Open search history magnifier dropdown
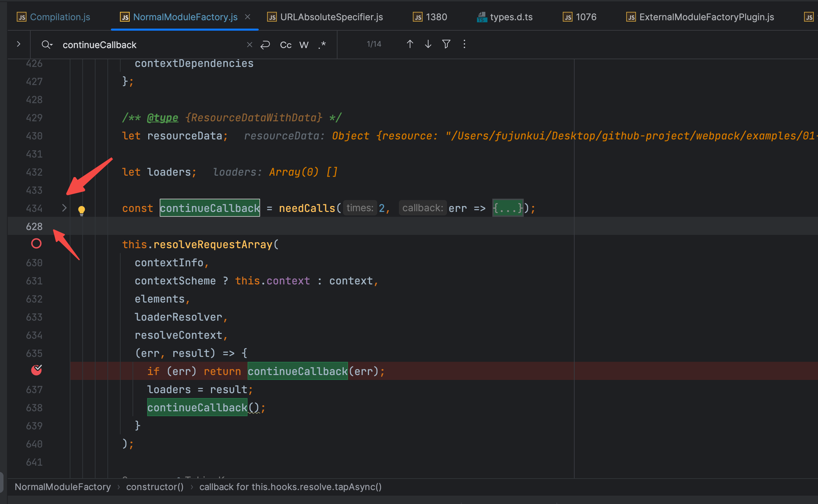Viewport: 818px width, 504px height. click(47, 45)
